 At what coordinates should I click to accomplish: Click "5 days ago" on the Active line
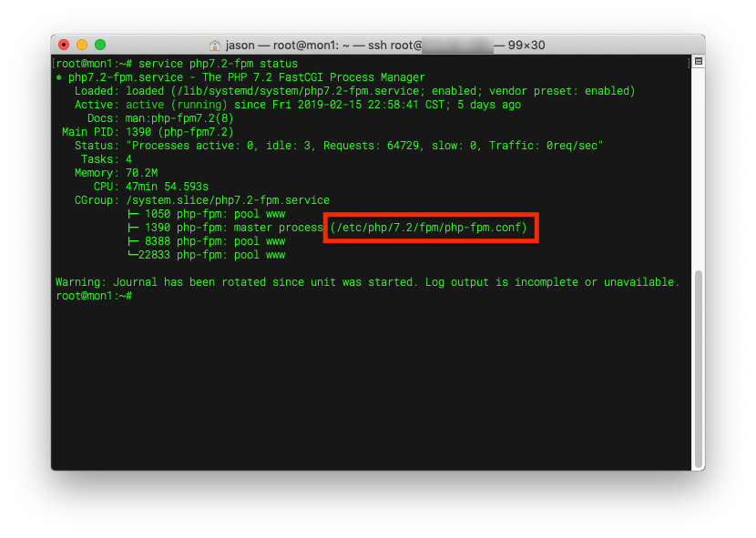(x=489, y=105)
